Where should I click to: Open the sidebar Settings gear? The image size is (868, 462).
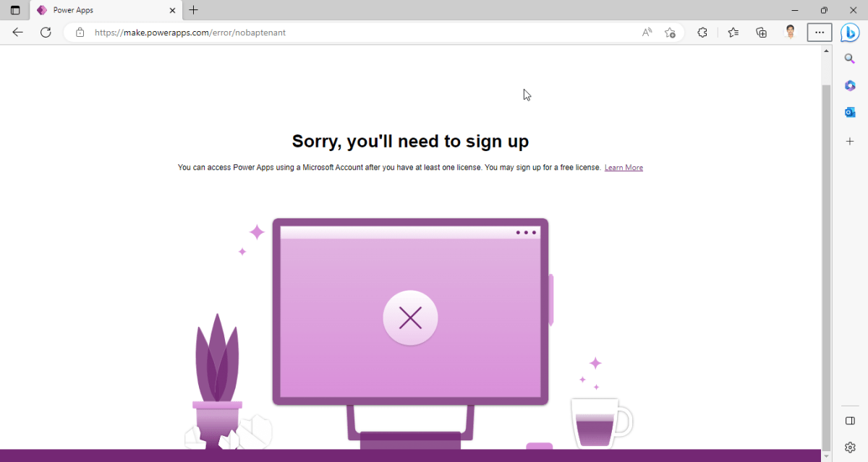tap(850, 447)
